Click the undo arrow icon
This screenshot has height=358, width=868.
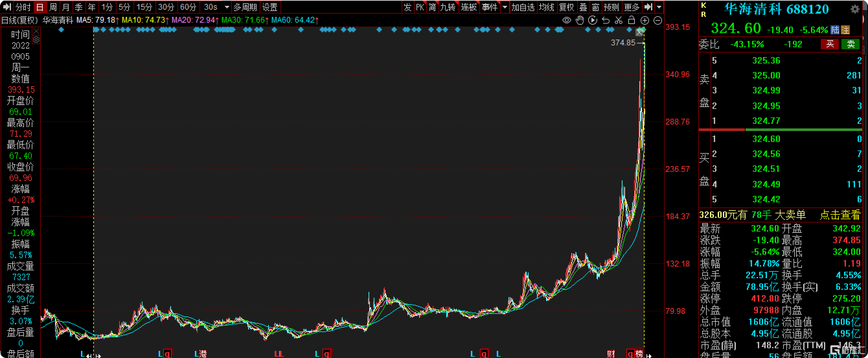coord(606,20)
